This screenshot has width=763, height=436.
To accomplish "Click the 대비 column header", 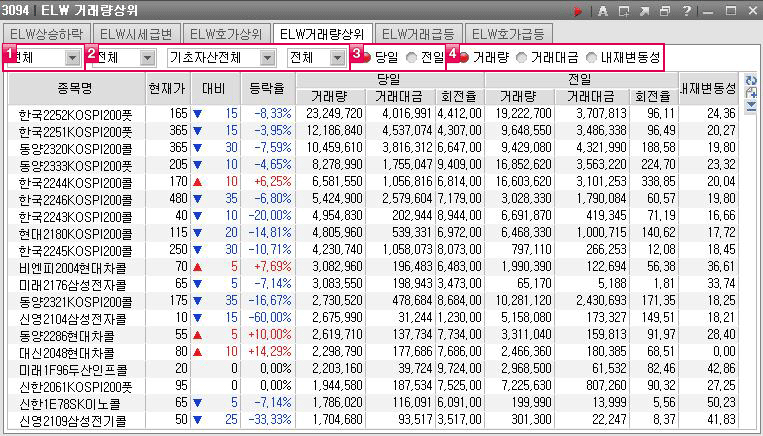I will coord(216,88).
